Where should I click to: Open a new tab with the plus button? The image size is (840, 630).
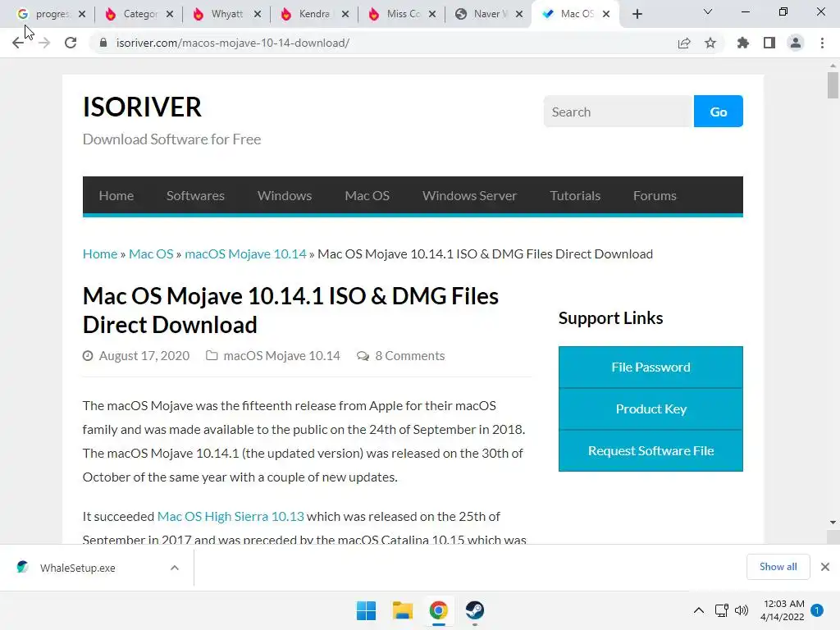pyautogui.click(x=637, y=14)
